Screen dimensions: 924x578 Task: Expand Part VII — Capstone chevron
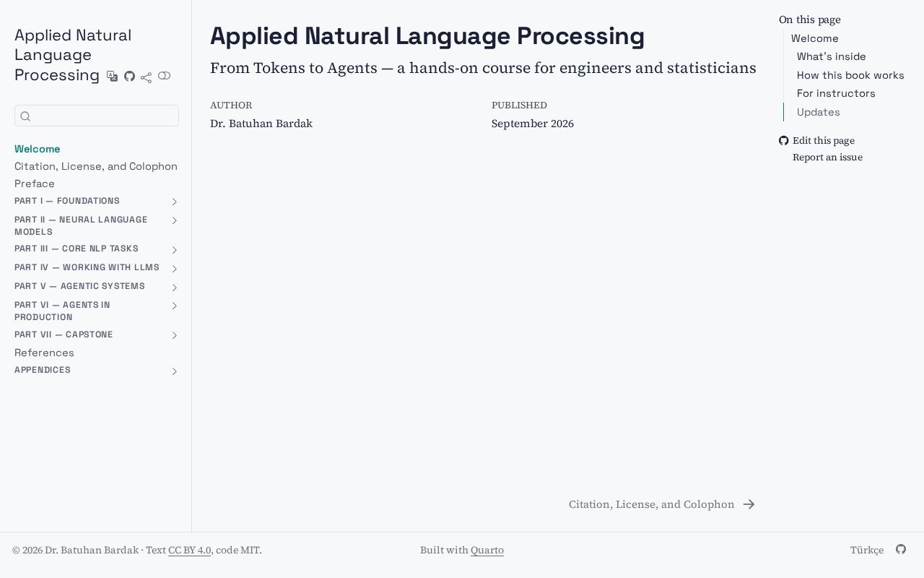coord(174,335)
